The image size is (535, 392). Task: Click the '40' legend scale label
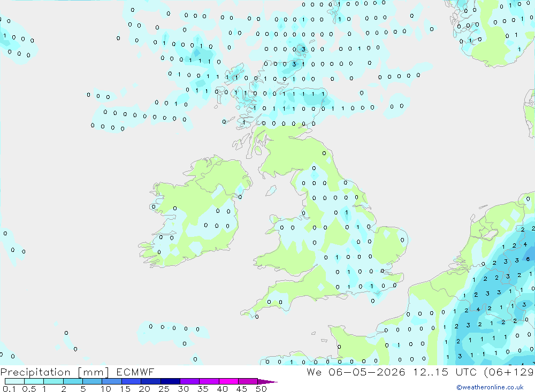(x=223, y=389)
